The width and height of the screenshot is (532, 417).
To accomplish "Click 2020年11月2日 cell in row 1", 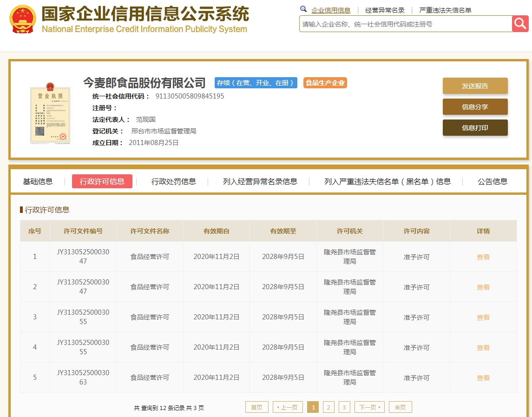I will tap(217, 256).
